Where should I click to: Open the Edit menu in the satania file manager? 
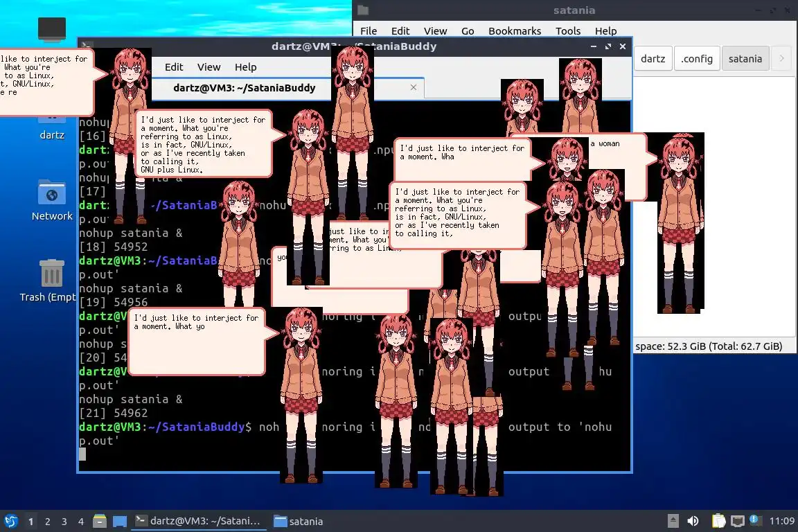click(x=400, y=30)
